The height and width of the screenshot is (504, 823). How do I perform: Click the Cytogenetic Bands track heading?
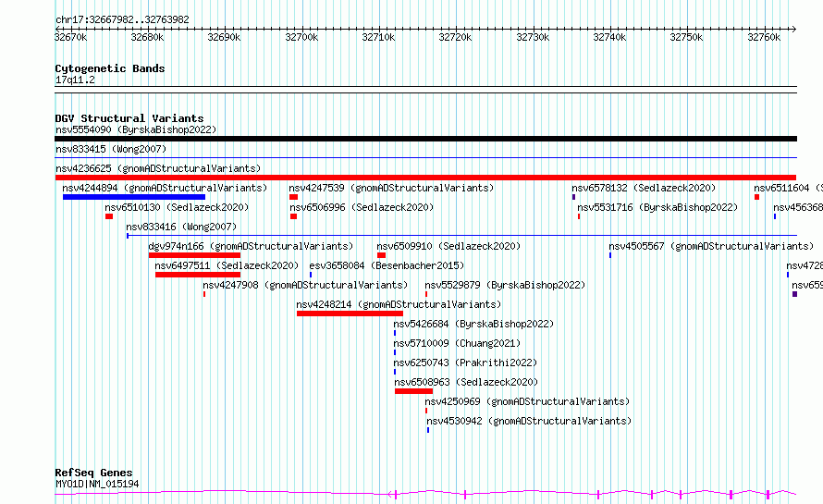[110, 68]
